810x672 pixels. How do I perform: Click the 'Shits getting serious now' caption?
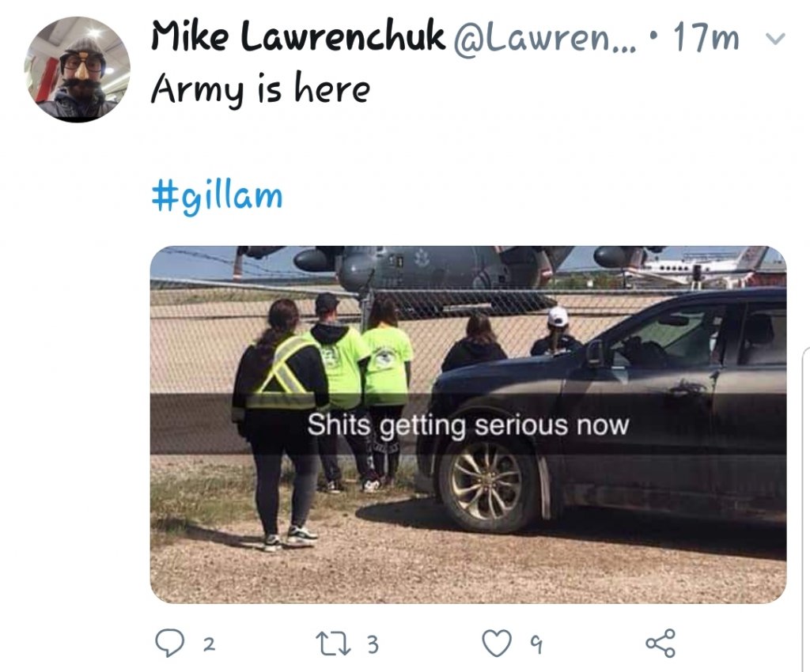[468, 425]
